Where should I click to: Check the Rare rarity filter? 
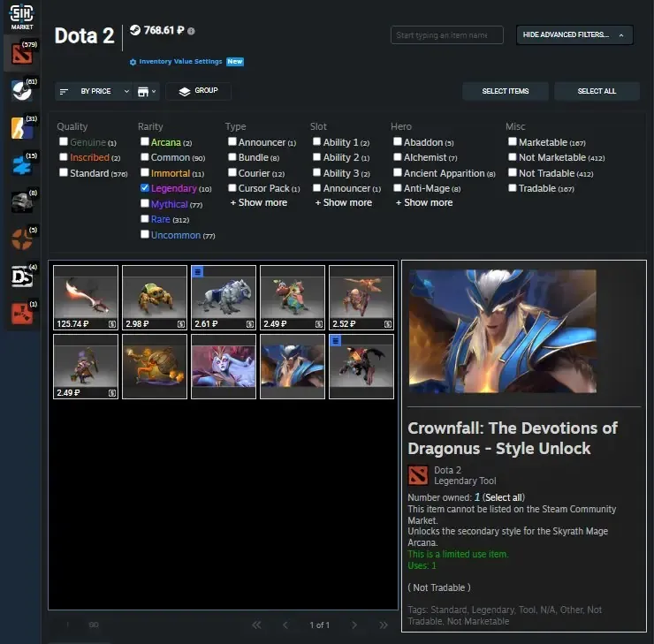(145, 219)
